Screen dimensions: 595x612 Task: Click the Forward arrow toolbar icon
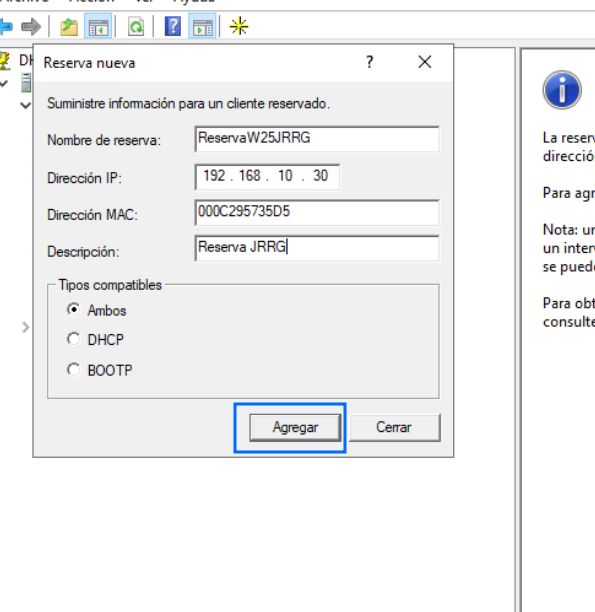pos(31,27)
